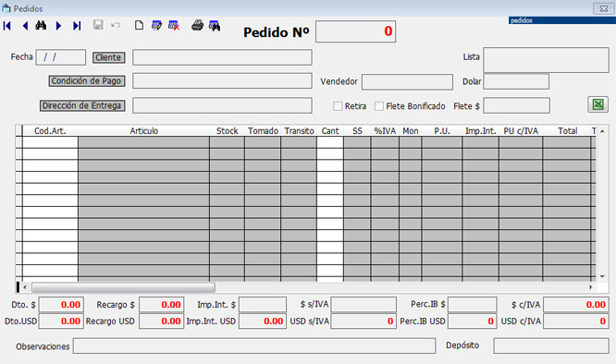This screenshot has height=364, width=616.
Task: Click the $ s/IVA field
Action: [x=363, y=305]
